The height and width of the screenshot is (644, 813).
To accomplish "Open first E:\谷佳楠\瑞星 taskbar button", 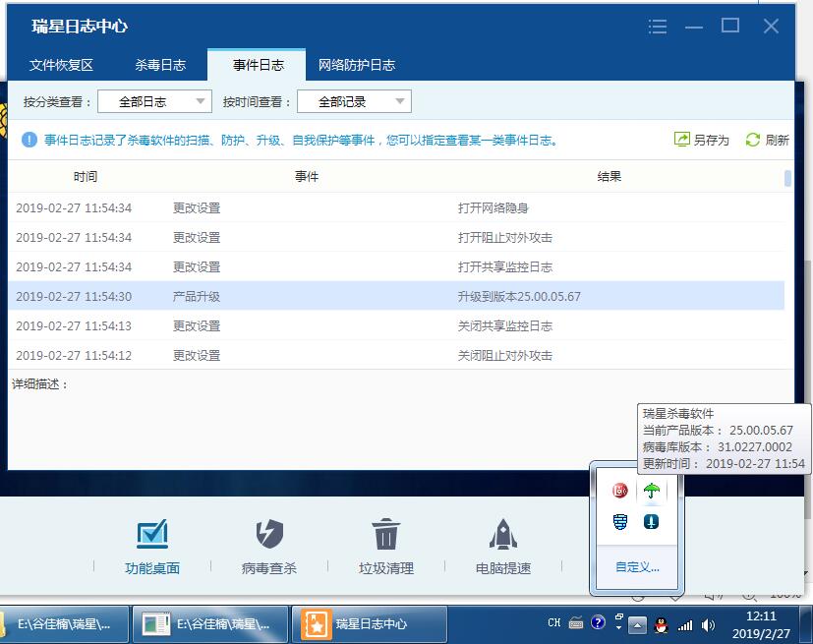I will coord(65,624).
